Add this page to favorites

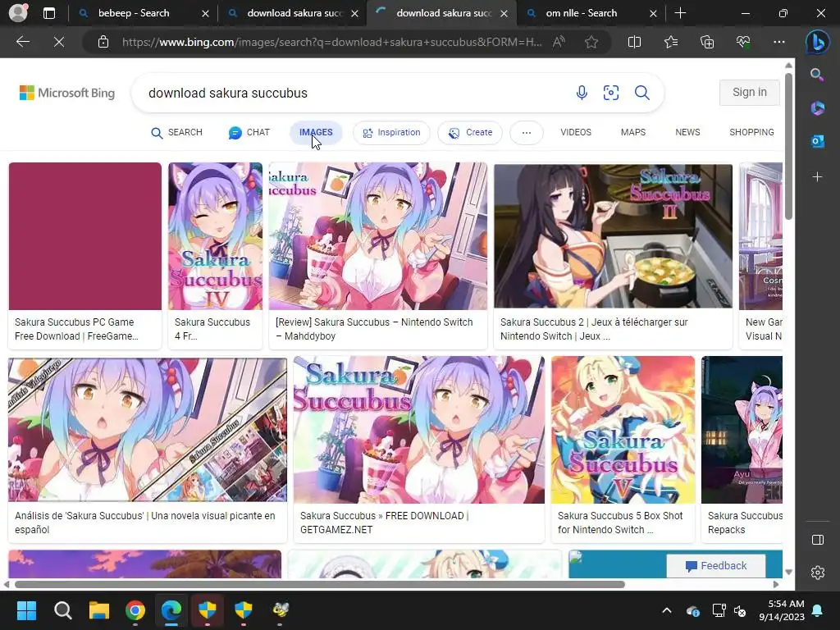591,42
